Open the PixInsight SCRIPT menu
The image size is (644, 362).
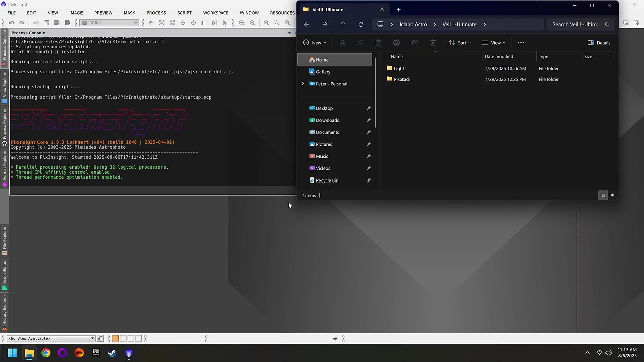184,13
